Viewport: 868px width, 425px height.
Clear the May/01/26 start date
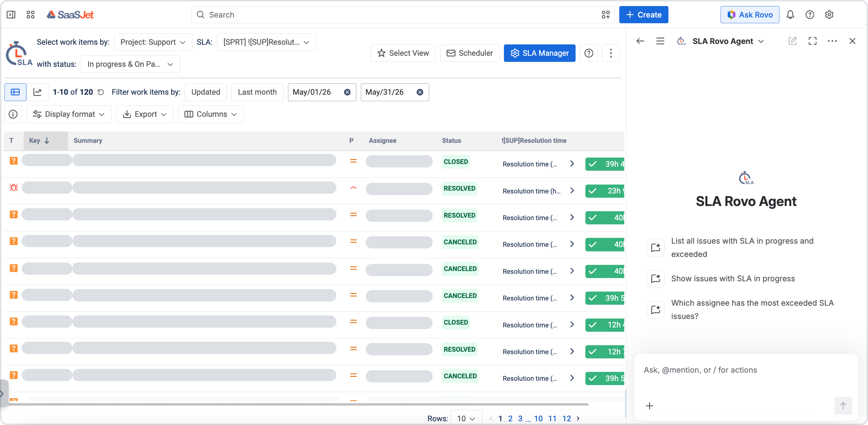coord(347,92)
